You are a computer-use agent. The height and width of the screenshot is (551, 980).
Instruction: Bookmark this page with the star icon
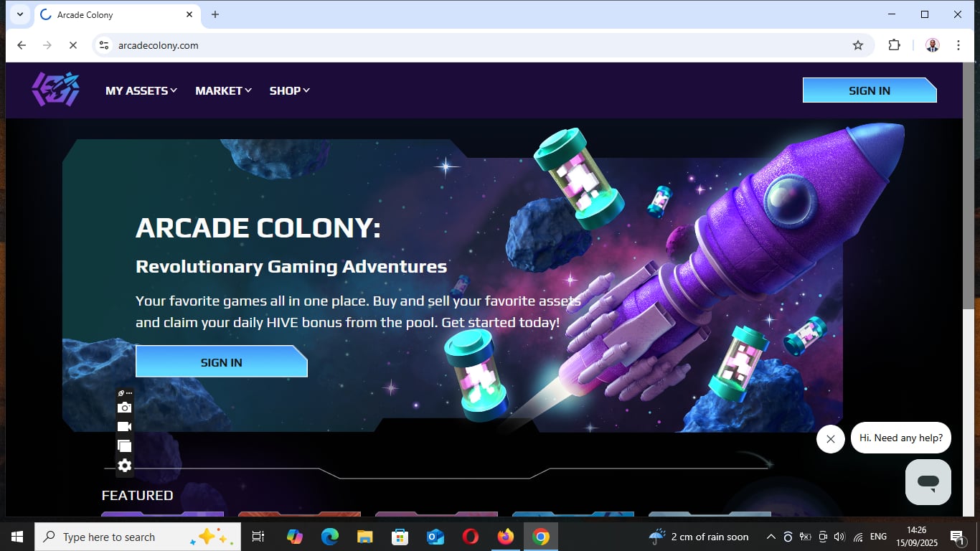tap(858, 45)
